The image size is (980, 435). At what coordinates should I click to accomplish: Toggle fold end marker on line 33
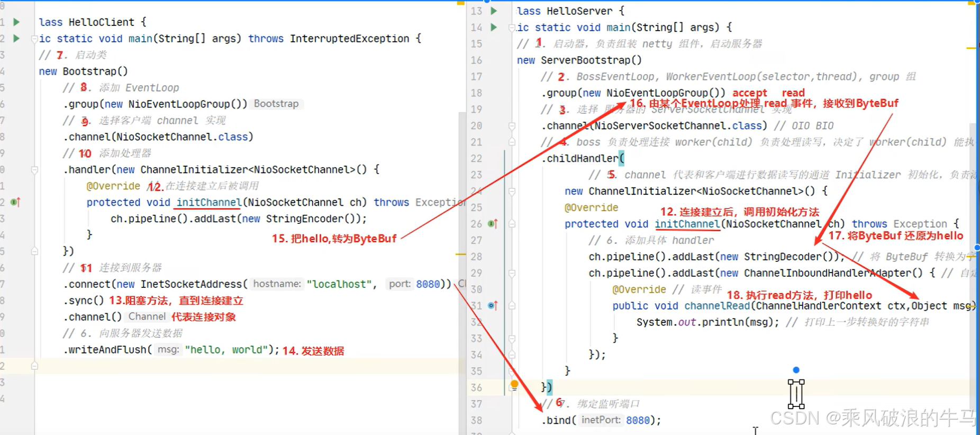pos(512,339)
